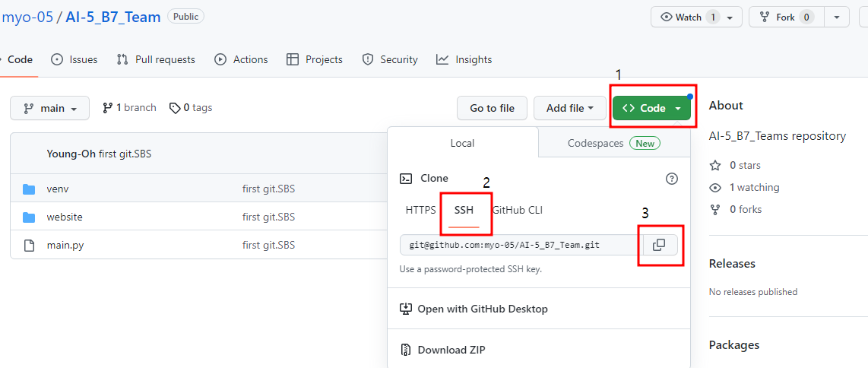Open the latest commit message first git.SBS
The width and height of the screenshot is (868, 368).
click(125, 154)
